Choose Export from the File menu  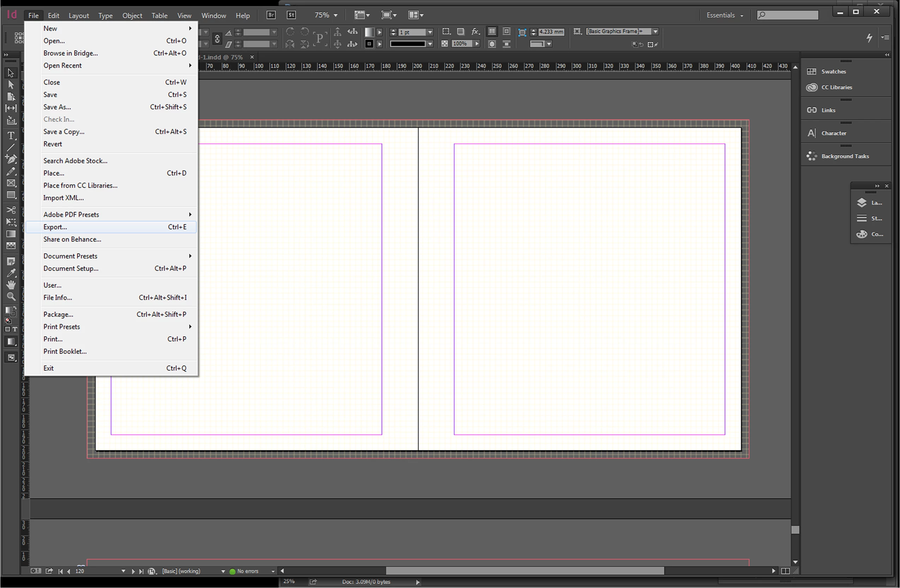click(55, 227)
